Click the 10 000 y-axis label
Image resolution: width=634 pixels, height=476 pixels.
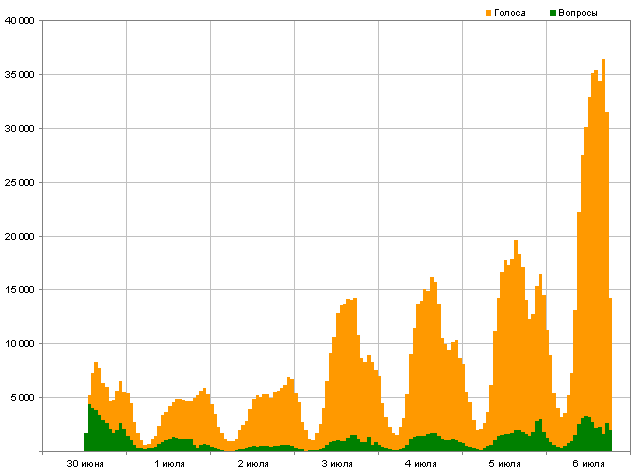pyautogui.click(x=20, y=344)
